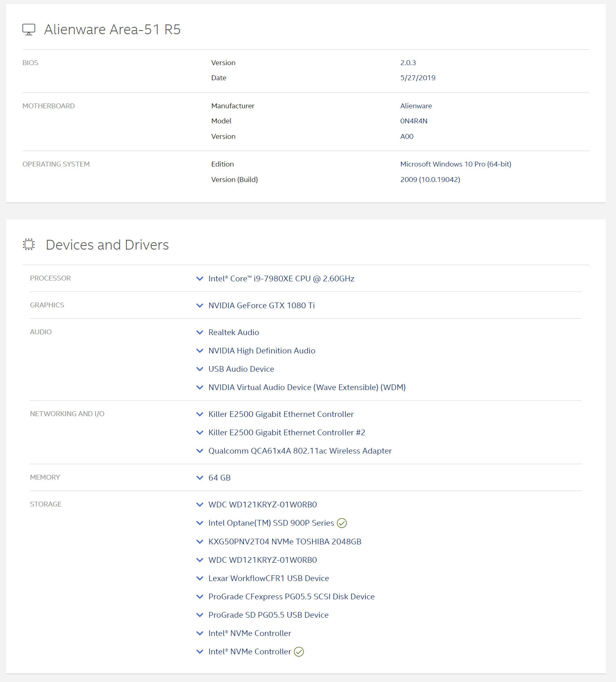Screen dimensions: 616x682
Task: Click the ProGrade SD PG05.5 USB Device label
Action: pyautogui.click(x=268, y=615)
